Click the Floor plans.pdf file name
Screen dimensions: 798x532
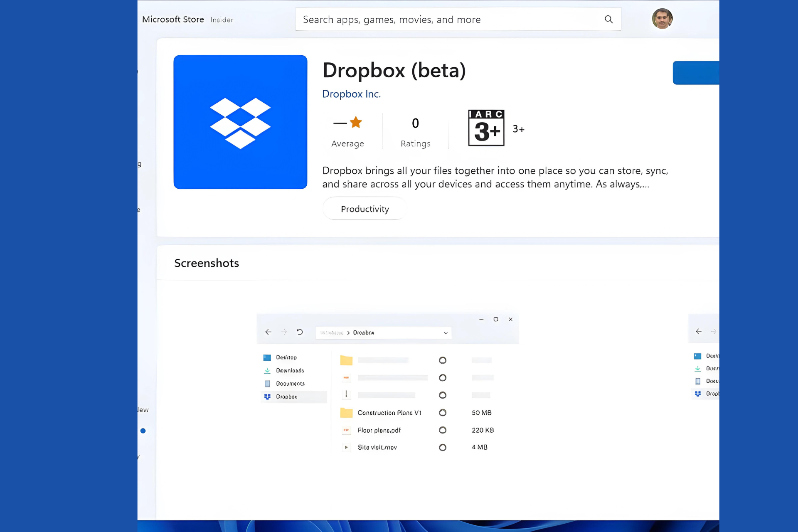coord(379,430)
